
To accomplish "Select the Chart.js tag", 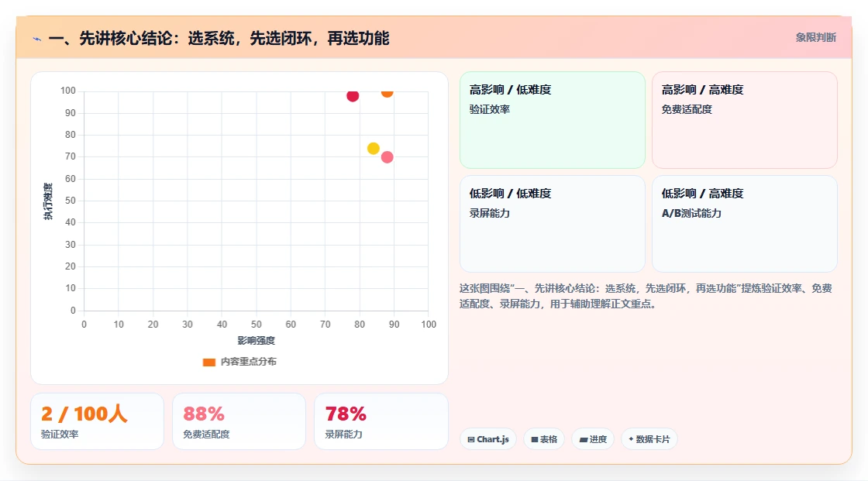I will coord(487,439).
